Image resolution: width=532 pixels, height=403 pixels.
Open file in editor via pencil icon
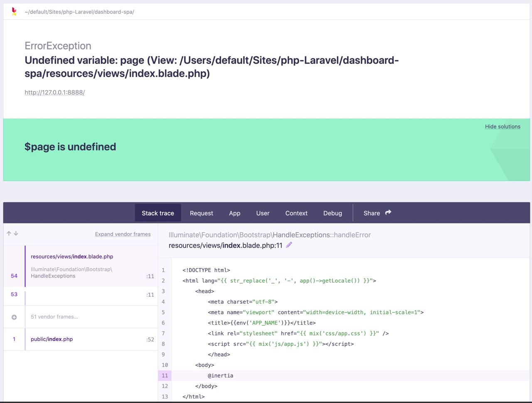(x=289, y=245)
